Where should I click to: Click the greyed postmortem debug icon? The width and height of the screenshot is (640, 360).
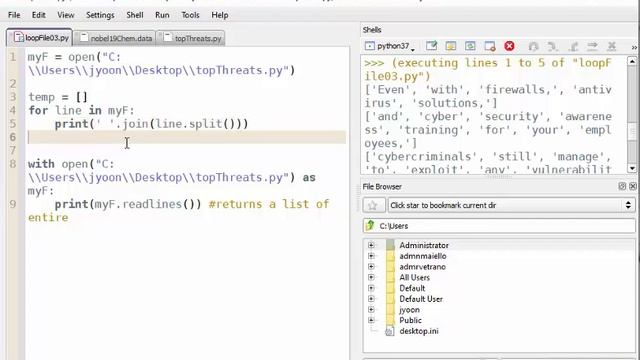[x=533, y=46]
